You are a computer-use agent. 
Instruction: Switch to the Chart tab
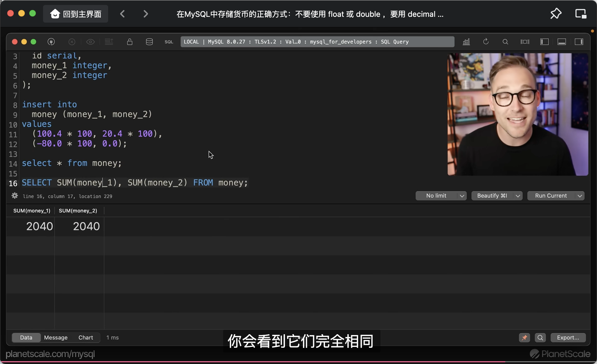point(86,338)
